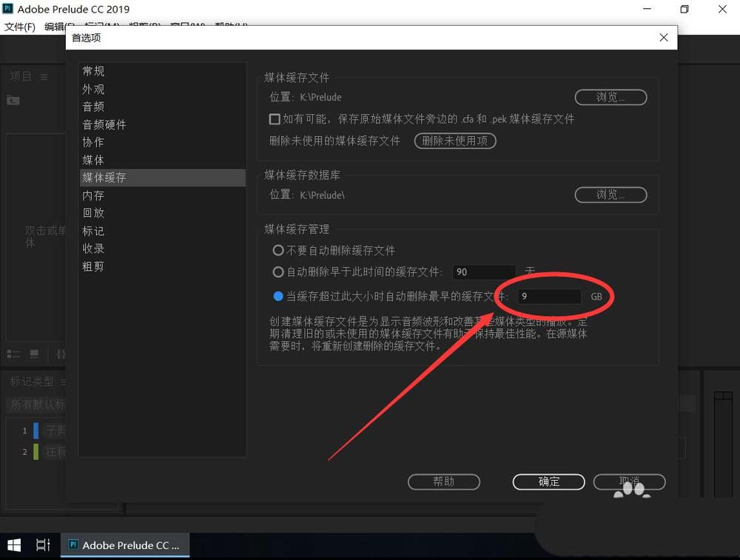Click 确定 to confirm preferences
Screen dimensions: 740x560
click(548, 482)
